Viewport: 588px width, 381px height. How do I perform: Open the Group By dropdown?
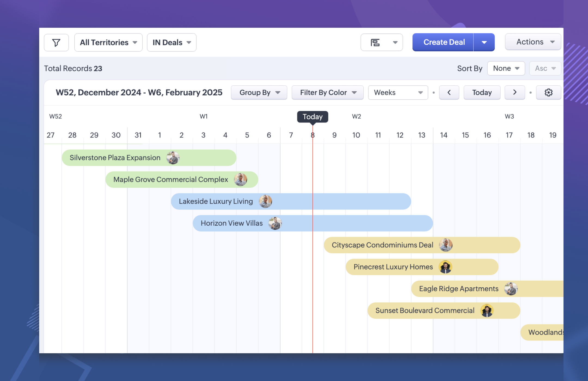259,93
